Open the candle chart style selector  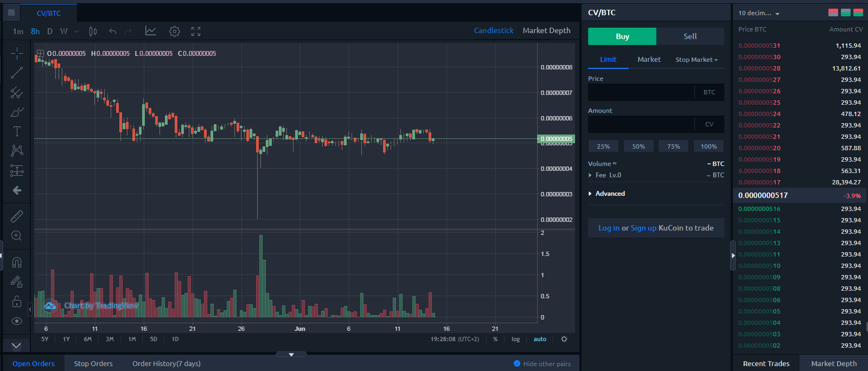[x=93, y=31]
